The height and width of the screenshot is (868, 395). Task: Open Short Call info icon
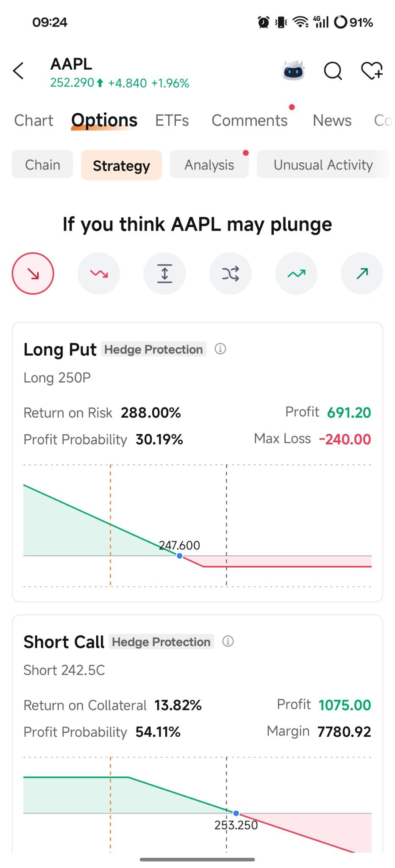point(228,641)
